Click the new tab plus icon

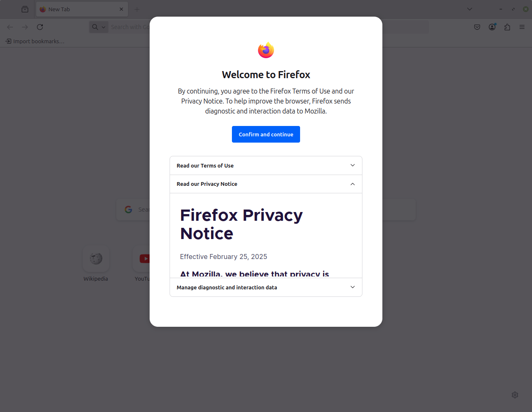tap(137, 9)
